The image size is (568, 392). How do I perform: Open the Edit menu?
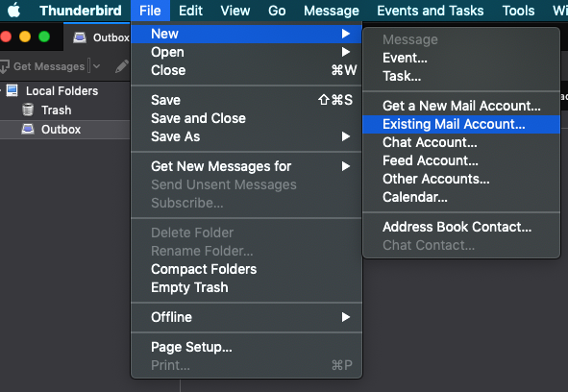pos(190,11)
